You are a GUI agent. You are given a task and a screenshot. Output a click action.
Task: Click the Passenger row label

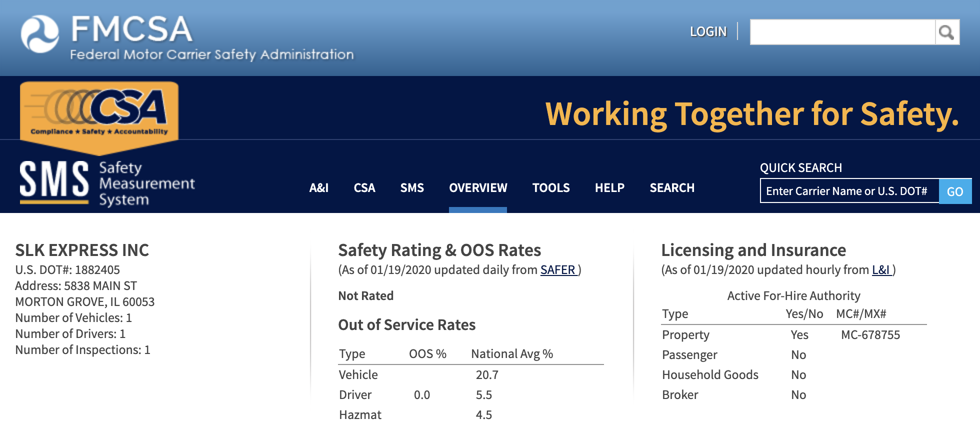(689, 355)
